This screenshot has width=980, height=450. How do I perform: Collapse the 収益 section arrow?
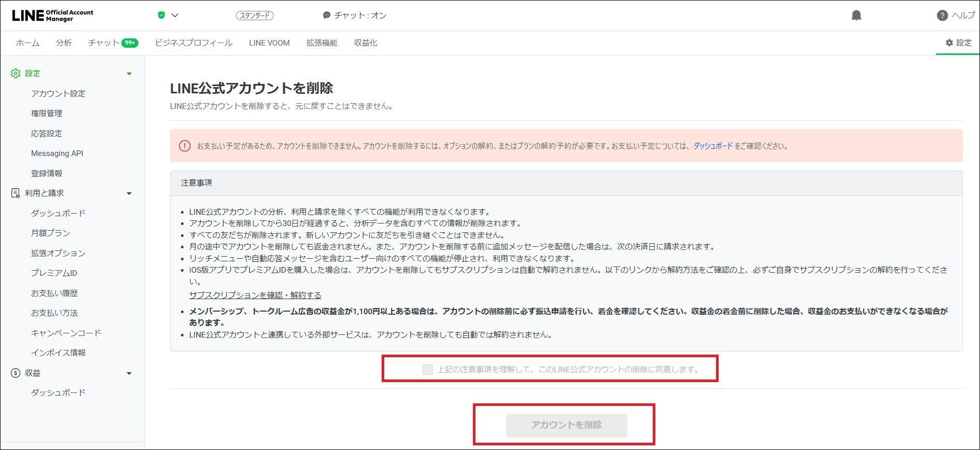129,373
